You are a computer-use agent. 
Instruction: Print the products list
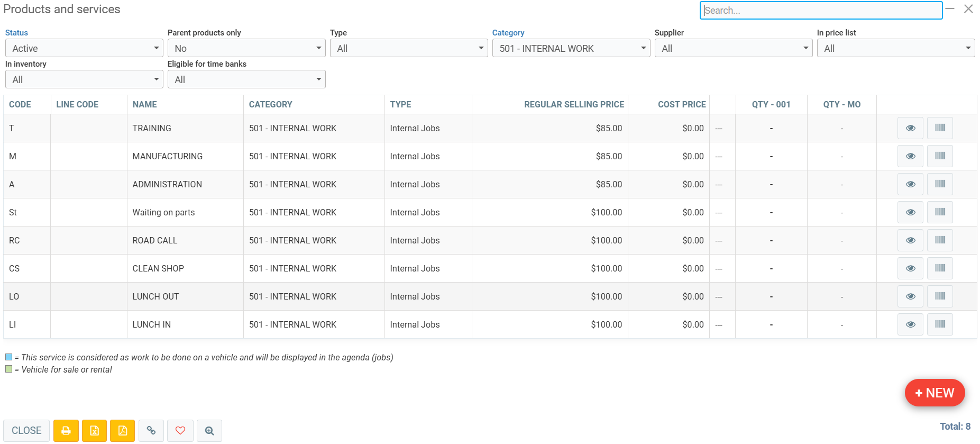point(66,431)
